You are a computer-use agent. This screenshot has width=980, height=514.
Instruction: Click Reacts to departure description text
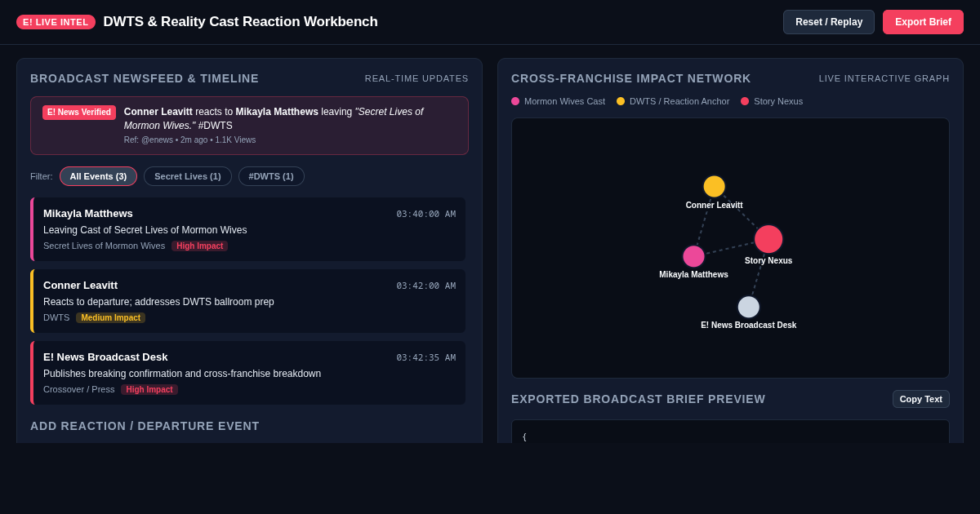(158, 302)
